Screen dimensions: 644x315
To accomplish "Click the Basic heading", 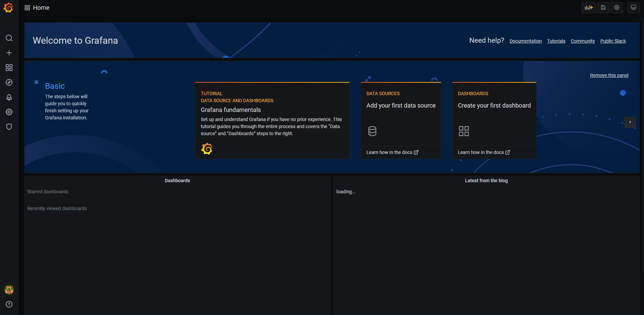I will point(55,86).
